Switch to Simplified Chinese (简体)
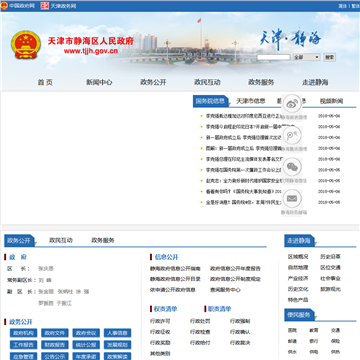The height and width of the screenshot is (360, 360). pyautogui.click(x=342, y=6)
